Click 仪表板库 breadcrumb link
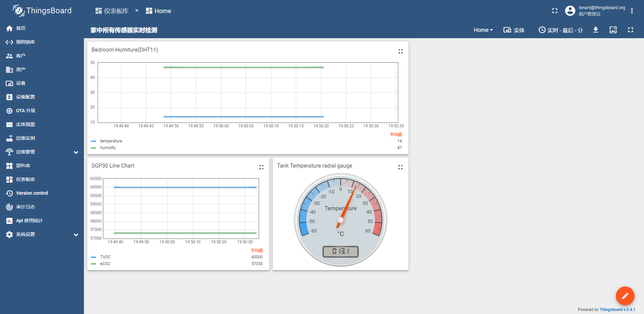Image resolution: width=644 pixels, height=314 pixels. click(x=112, y=11)
